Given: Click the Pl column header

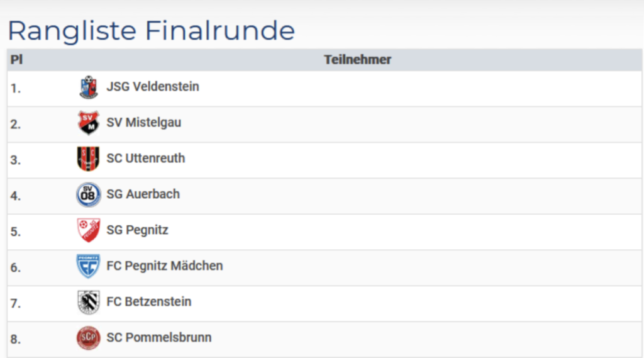Looking at the screenshot, I should [16, 60].
